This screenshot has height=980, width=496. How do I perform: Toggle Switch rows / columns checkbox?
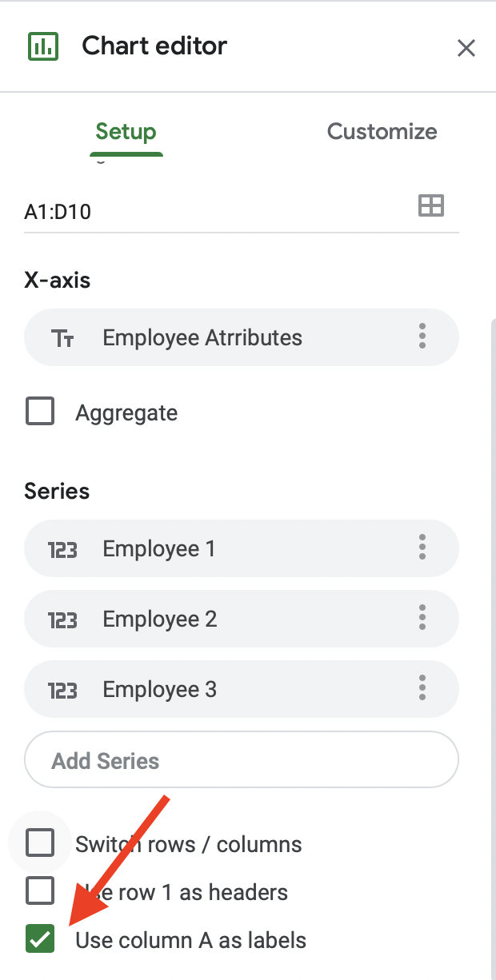click(40, 843)
